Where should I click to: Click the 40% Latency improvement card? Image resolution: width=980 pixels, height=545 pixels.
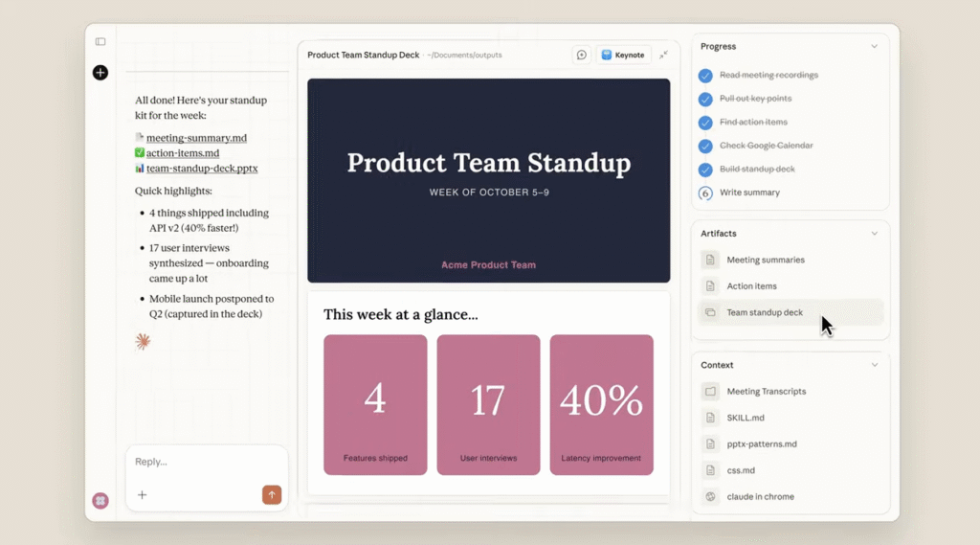[601, 404]
